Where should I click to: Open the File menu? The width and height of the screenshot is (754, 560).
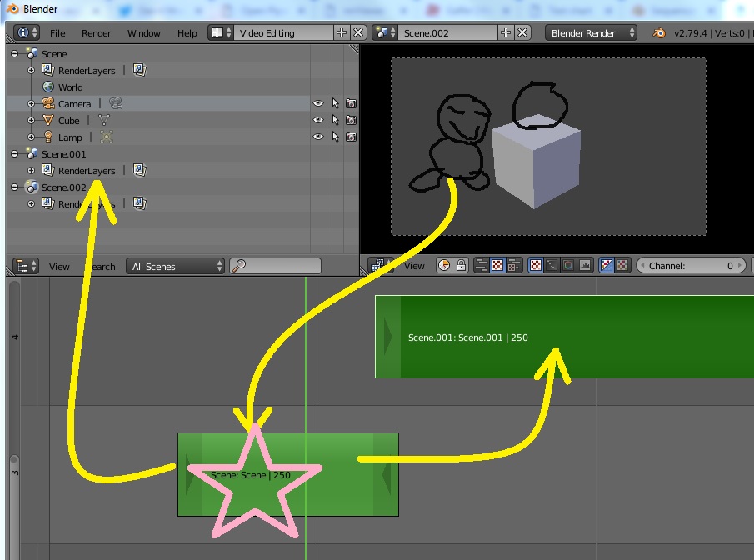[x=57, y=33]
